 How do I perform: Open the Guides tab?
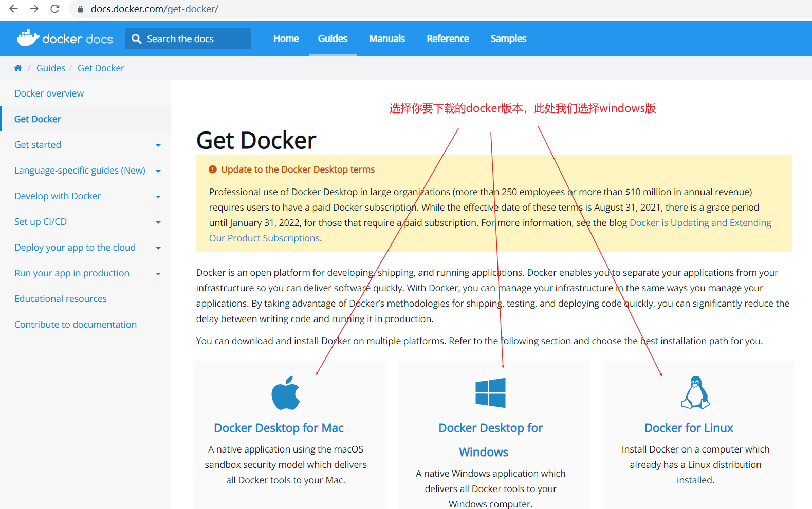tap(333, 39)
